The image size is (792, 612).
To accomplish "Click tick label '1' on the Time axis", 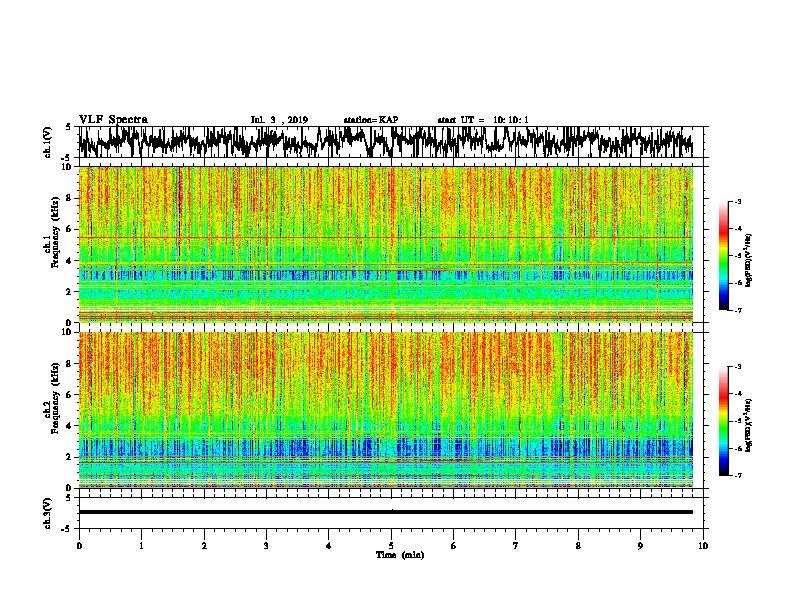I will 141,545.
